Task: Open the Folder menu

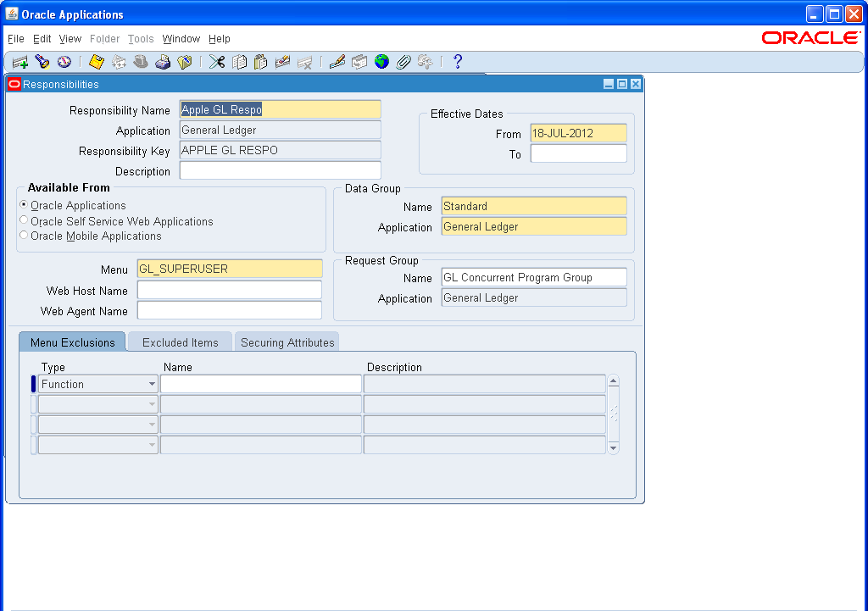Action: pos(104,39)
